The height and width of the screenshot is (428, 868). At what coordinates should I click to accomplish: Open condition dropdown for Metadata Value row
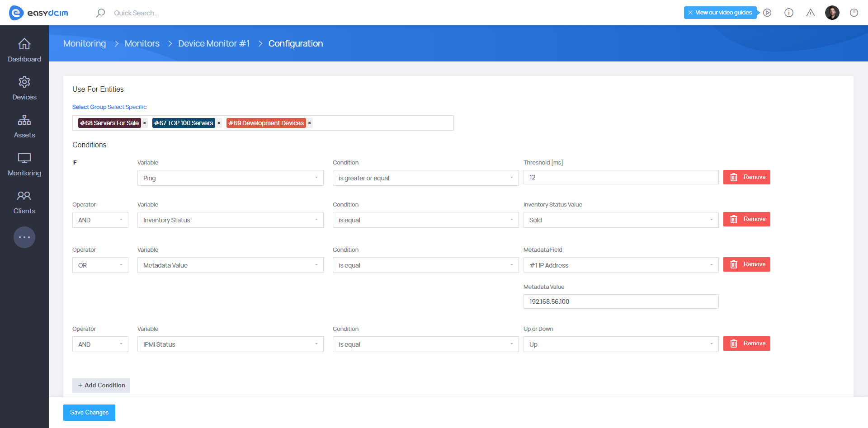(x=426, y=265)
